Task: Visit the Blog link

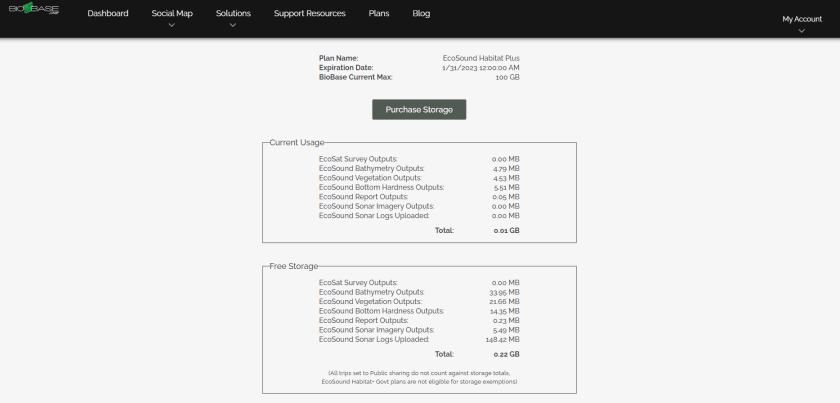Action: click(421, 13)
